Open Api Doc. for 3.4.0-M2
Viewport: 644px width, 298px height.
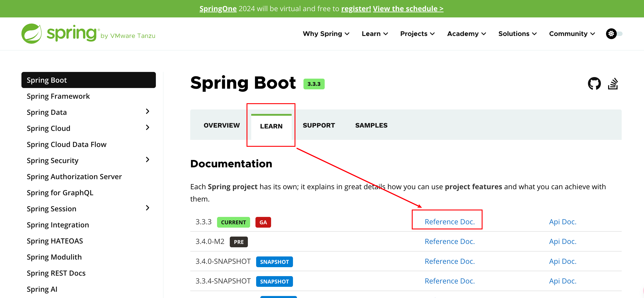point(562,241)
